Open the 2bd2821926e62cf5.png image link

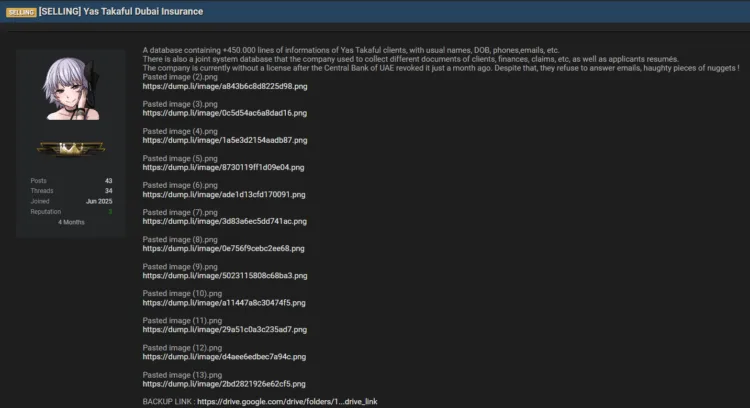pyautogui.click(x=224, y=384)
